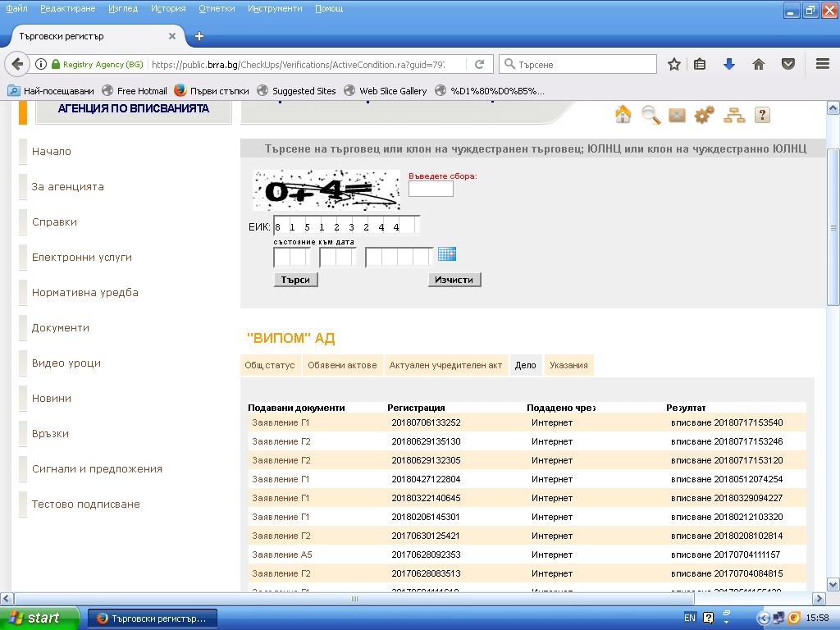Switch to the Указания tab

[x=569, y=365]
